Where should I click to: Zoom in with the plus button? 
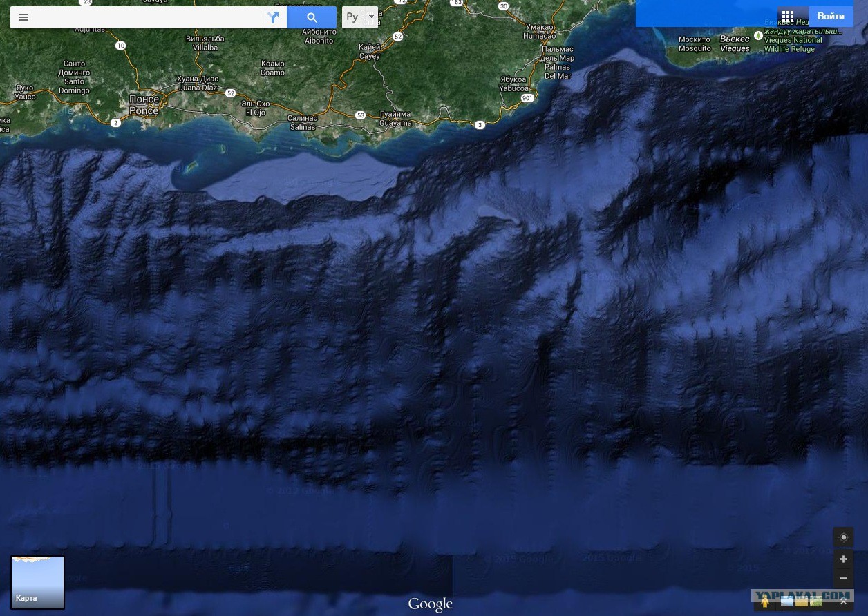point(843,559)
